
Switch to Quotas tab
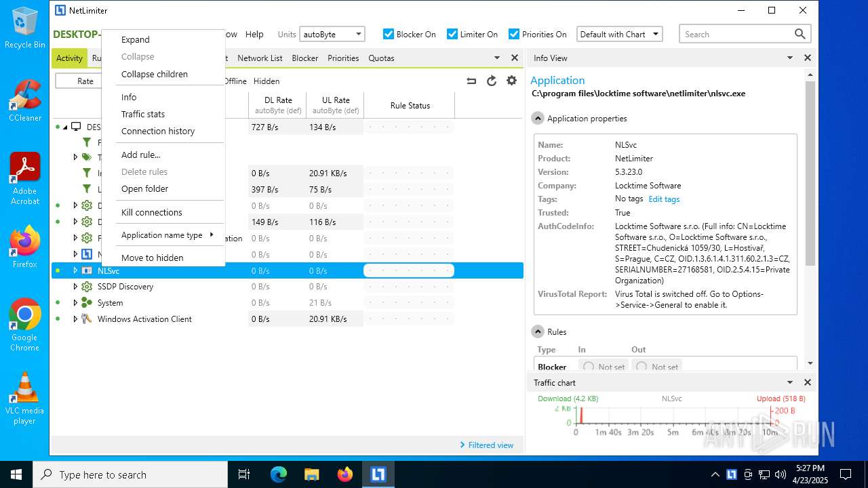click(x=381, y=58)
